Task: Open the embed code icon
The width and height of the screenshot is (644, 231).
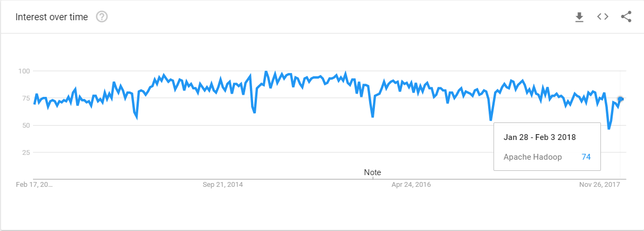Action: [x=603, y=16]
